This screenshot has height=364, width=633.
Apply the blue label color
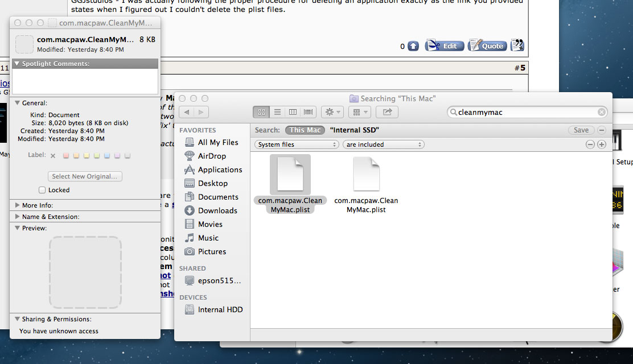pyautogui.click(x=107, y=155)
